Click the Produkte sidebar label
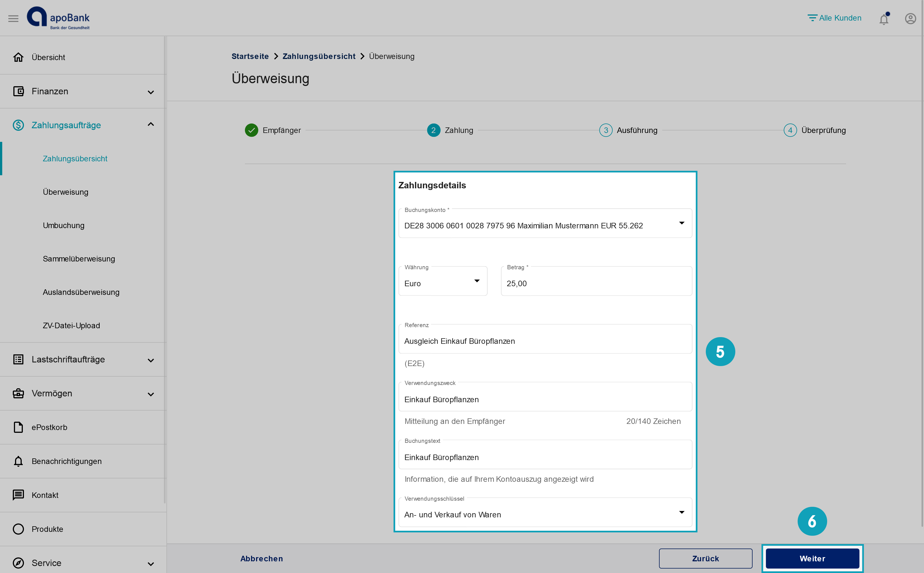The image size is (924, 573). coord(47,529)
